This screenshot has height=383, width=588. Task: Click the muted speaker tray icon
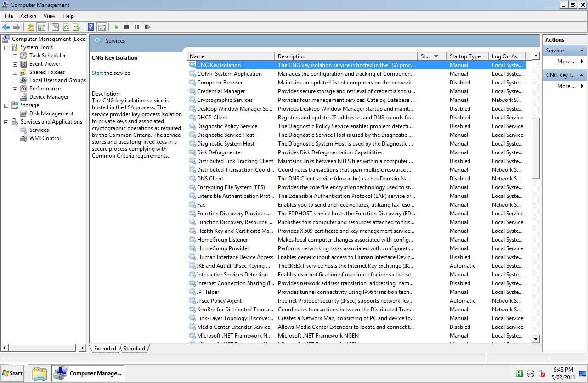[541, 373]
